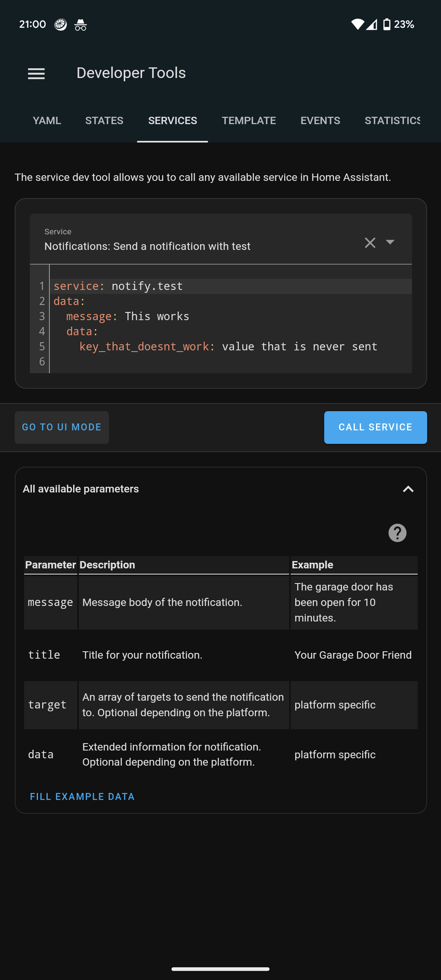Tap the cellular signal icon

(x=372, y=24)
